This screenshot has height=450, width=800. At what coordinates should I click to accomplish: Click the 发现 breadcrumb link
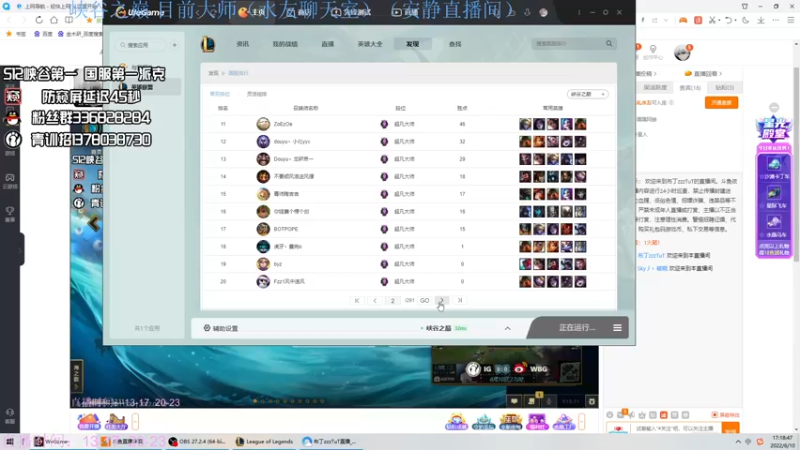point(213,73)
